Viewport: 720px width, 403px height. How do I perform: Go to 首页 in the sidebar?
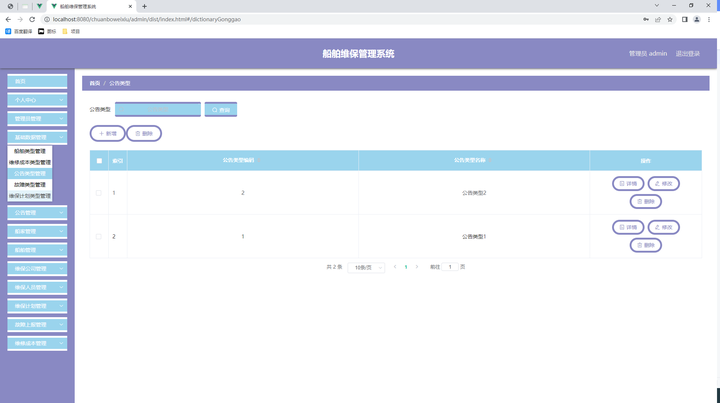pyautogui.click(x=37, y=81)
